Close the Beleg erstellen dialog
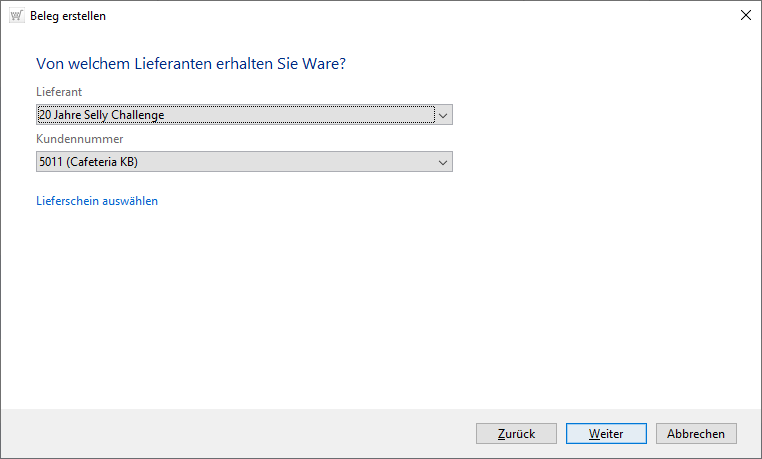 pos(745,15)
